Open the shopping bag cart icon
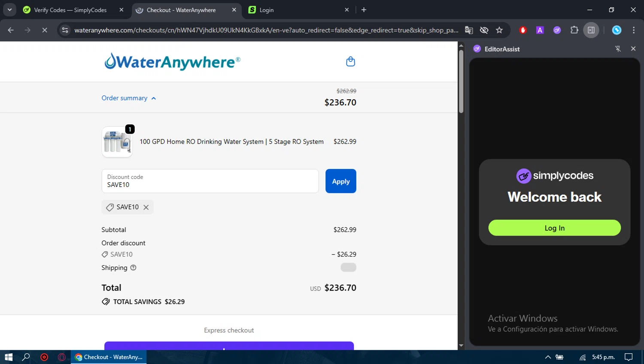Viewport: 644px width, 364px height. click(350, 61)
